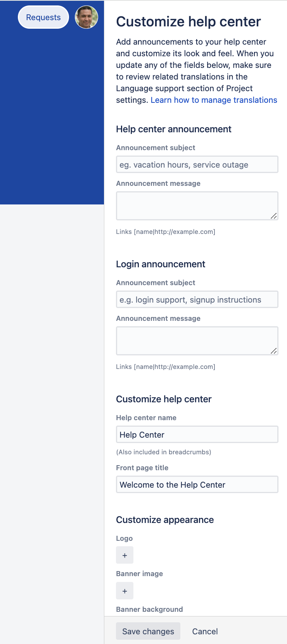Add a Banner image using the plus button
Viewport: 287px width, 644px height.
tap(125, 591)
